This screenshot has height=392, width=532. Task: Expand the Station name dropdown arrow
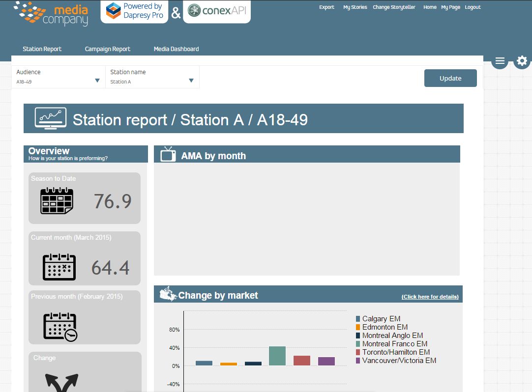(x=191, y=81)
